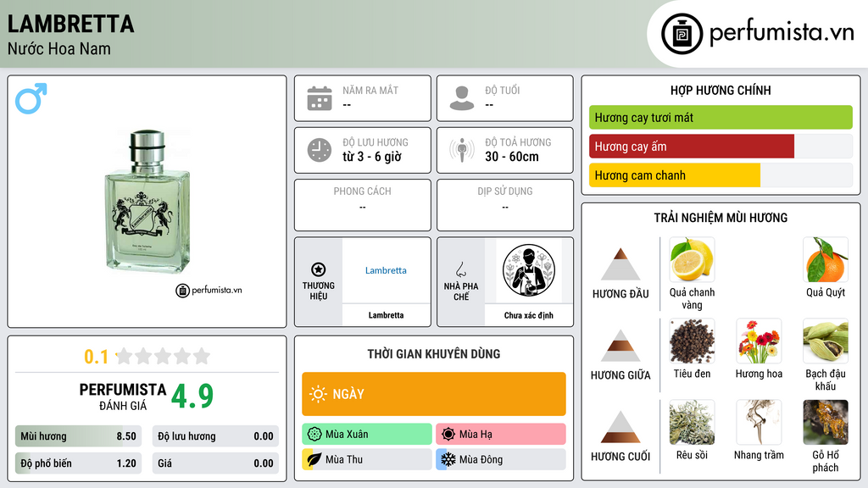Click the star badge Thương hiệu icon
The width and height of the screenshot is (868, 488).
point(319,269)
